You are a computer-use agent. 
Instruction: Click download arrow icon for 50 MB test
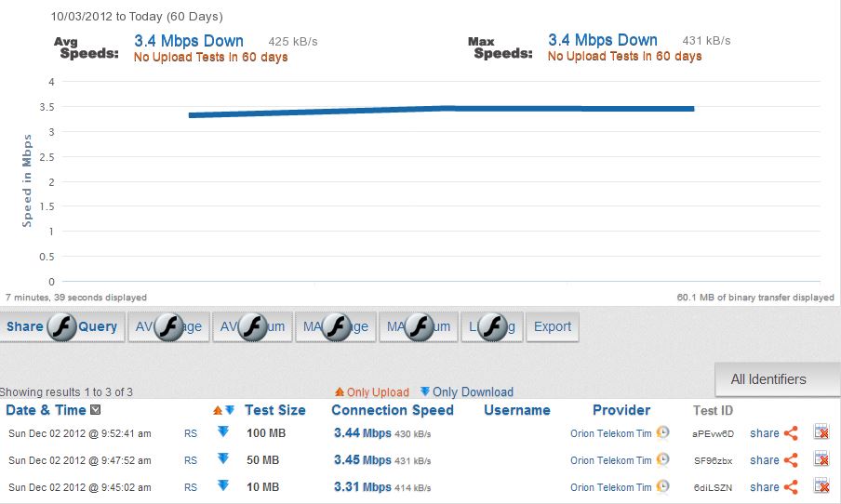tap(223, 458)
